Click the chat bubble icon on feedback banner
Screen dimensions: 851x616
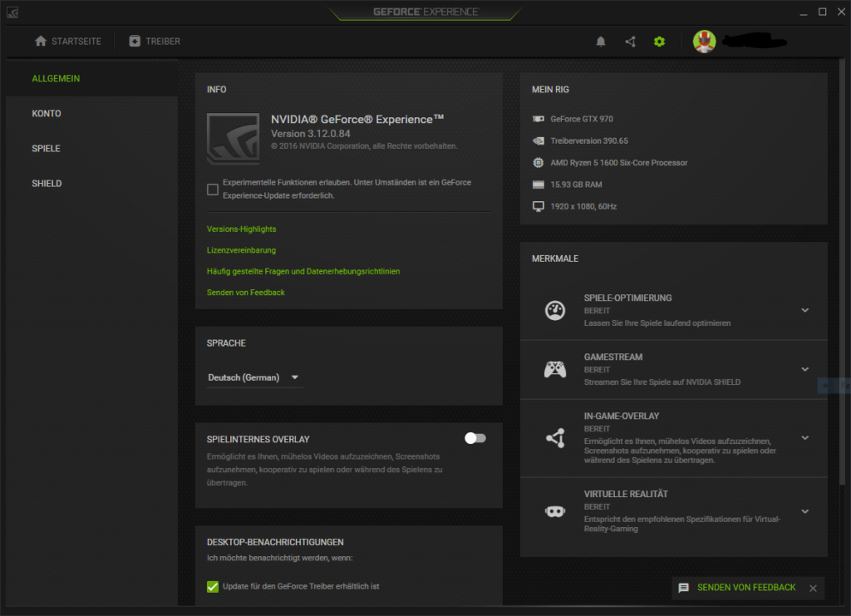683,588
